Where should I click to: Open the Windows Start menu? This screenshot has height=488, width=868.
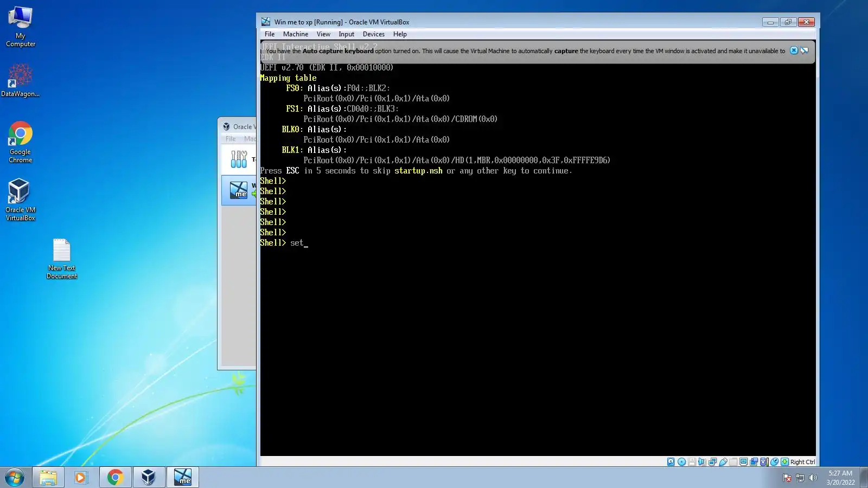coord(15,477)
